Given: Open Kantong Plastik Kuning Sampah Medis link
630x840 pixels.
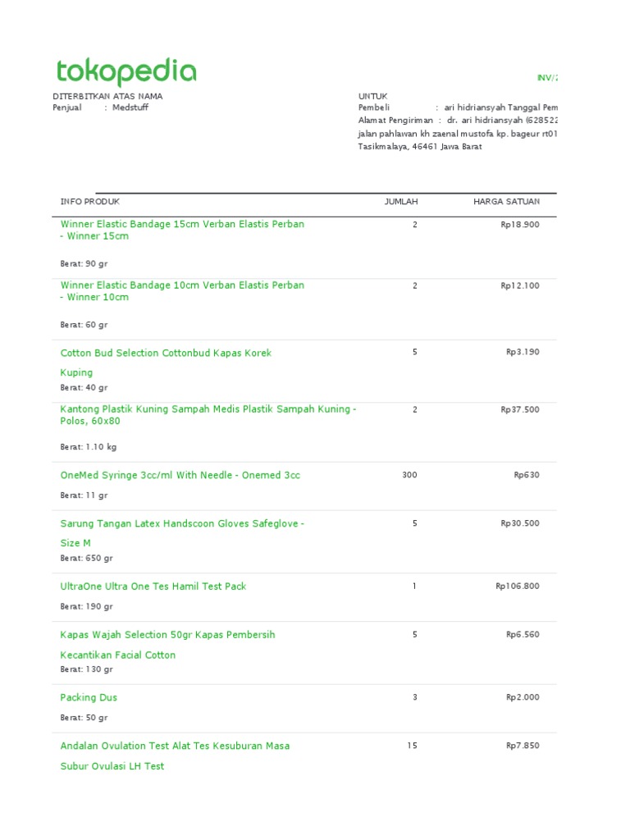Looking at the screenshot, I should 208,409.
